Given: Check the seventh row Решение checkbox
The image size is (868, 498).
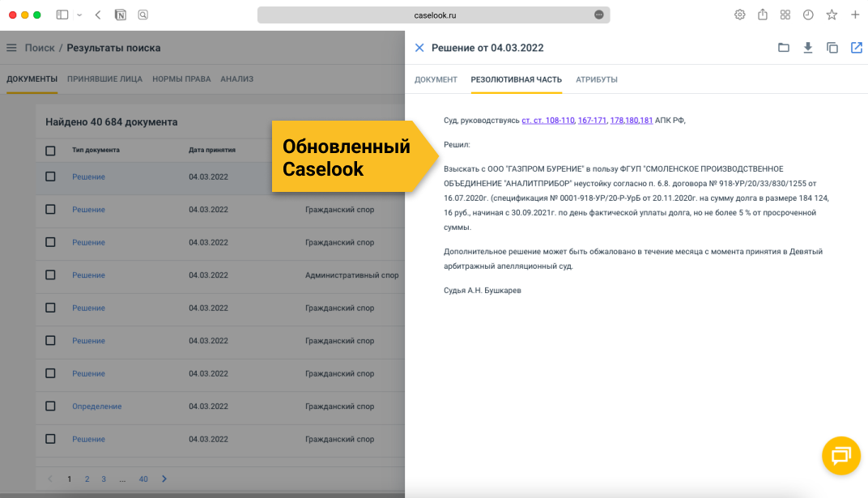Looking at the screenshot, I should [50, 373].
